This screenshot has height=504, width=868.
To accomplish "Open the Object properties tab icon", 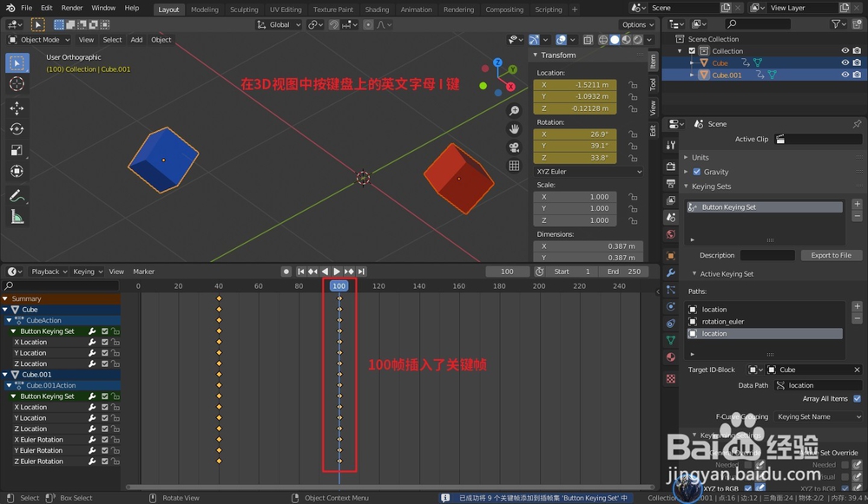I will click(x=671, y=256).
